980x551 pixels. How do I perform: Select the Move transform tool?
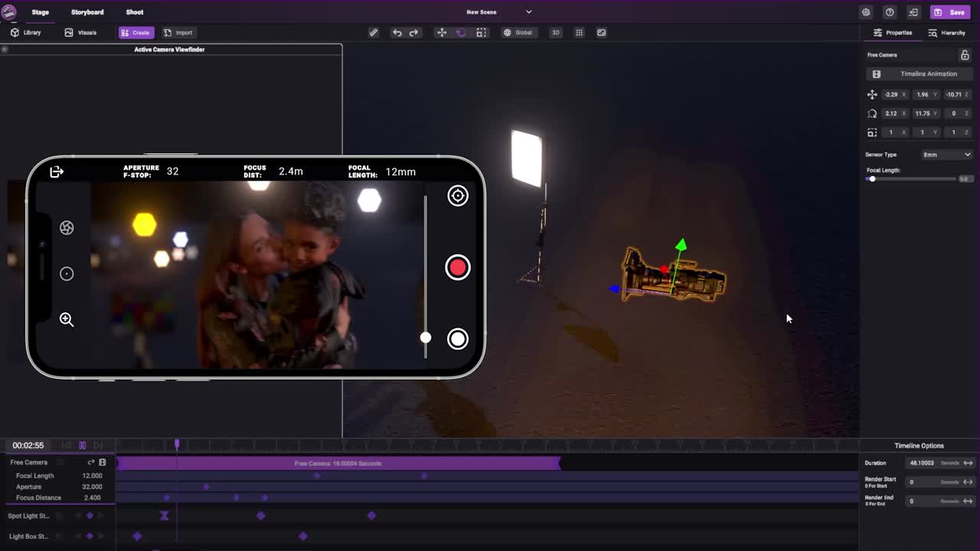pyautogui.click(x=440, y=32)
